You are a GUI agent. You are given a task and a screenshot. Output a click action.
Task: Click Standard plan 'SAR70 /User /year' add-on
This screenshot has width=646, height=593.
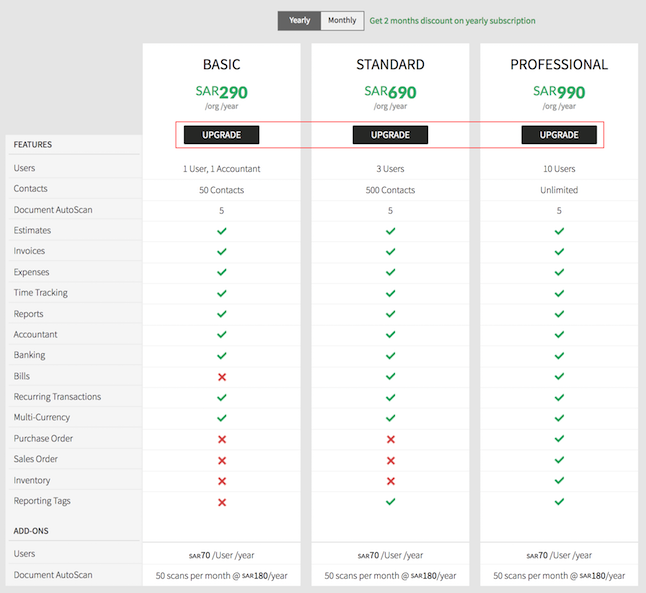coord(390,555)
